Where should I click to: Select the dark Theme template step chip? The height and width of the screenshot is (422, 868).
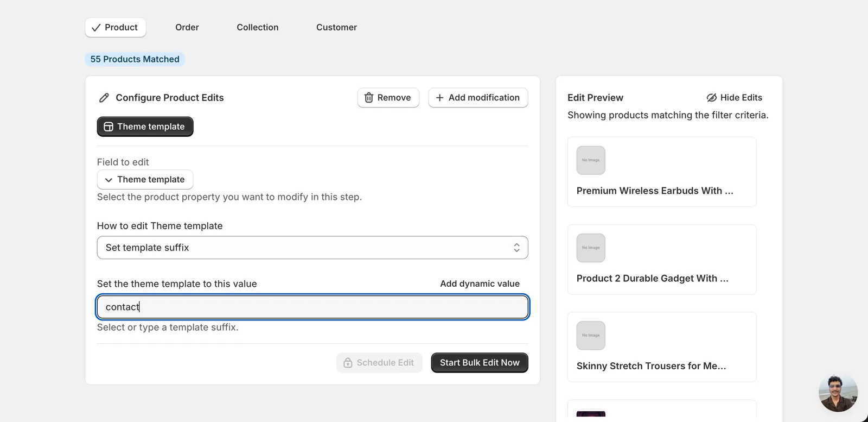(145, 127)
